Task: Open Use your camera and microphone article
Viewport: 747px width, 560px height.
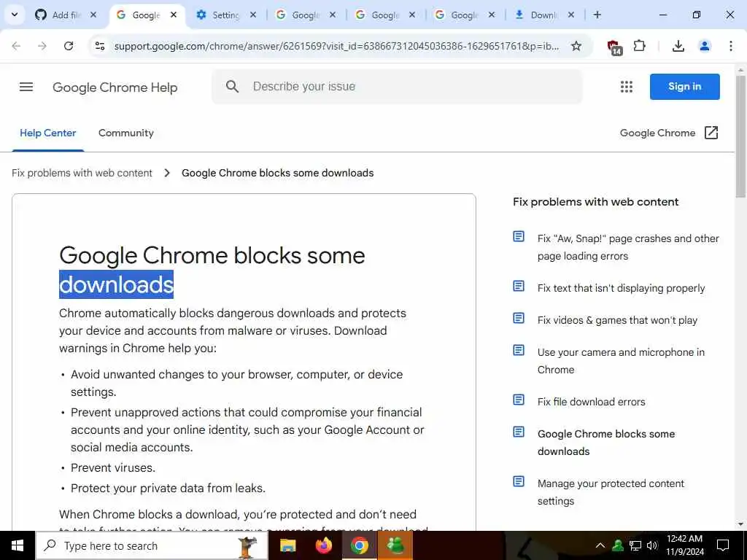Action: [x=621, y=361]
